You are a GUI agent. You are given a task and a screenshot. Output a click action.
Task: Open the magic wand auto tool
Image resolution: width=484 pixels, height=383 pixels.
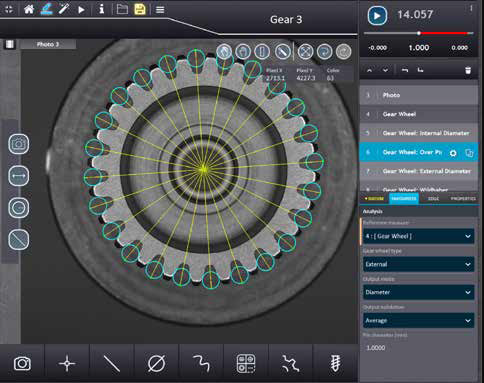pos(64,9)
